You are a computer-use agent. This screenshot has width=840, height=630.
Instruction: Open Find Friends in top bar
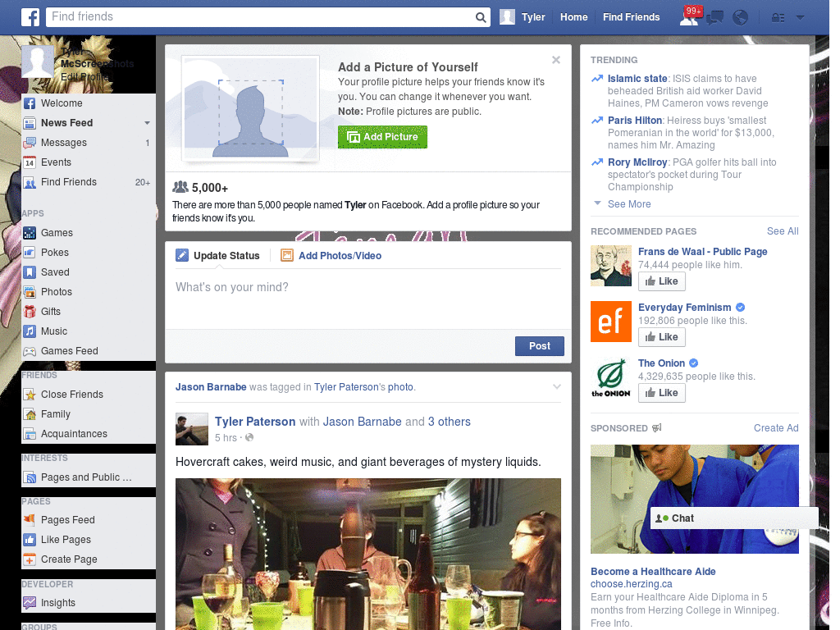pos(631,17)
